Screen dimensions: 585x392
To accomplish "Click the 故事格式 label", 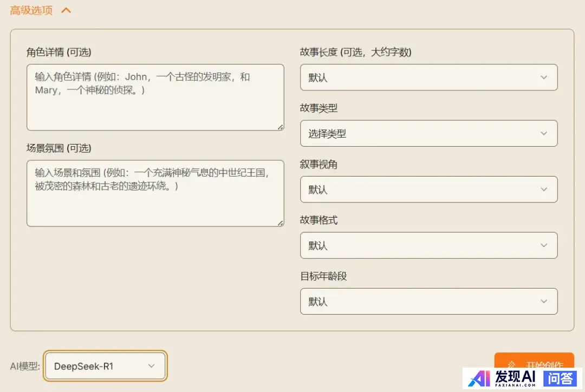I will click(x=318, y=220).
